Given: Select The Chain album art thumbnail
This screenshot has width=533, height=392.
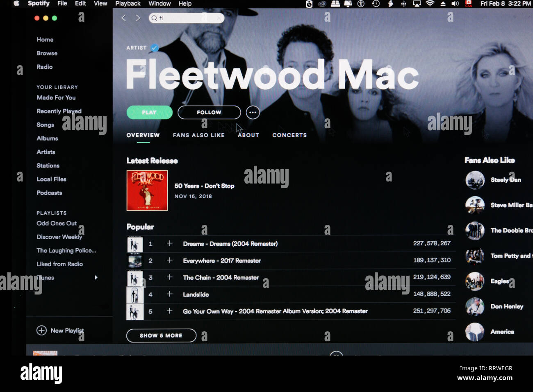Looking at the screenshot, I should coord(135,278).
